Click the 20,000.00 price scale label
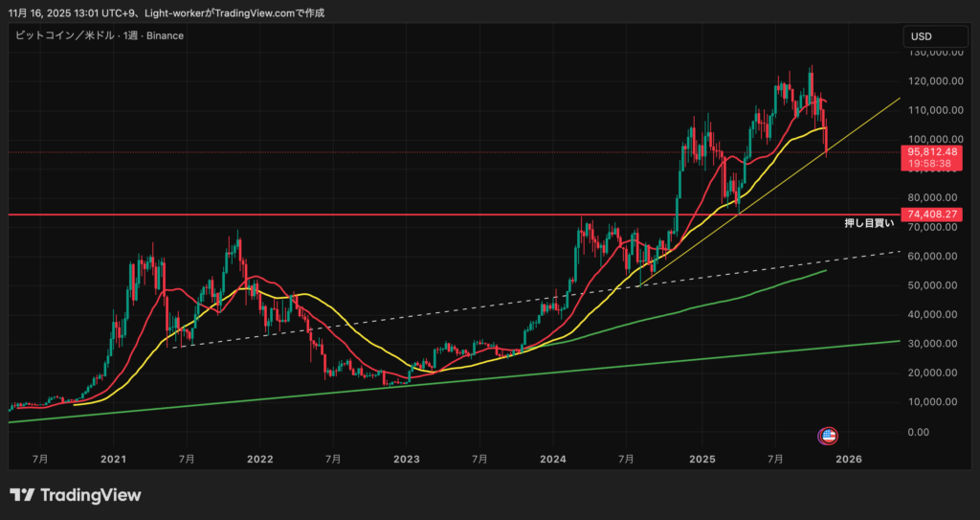 point(933,373)
